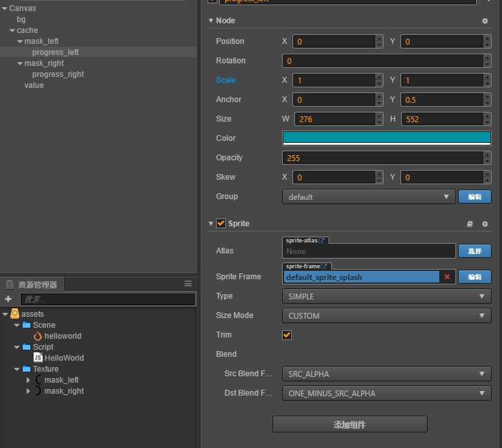Click the Texture folder icon
Image resolution: width=502 pixels, height=448 pixels.
[x=27, y=369]
